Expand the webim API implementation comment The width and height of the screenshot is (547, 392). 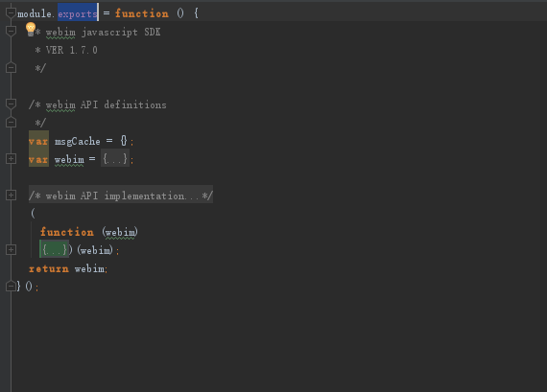pos(11,196)
